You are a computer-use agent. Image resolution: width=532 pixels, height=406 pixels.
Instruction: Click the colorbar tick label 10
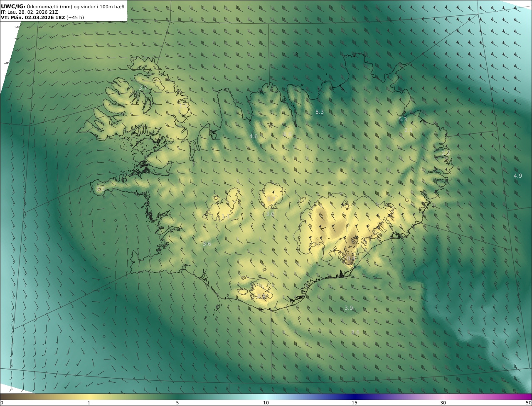pyautogui.click(x=266, y=403)
